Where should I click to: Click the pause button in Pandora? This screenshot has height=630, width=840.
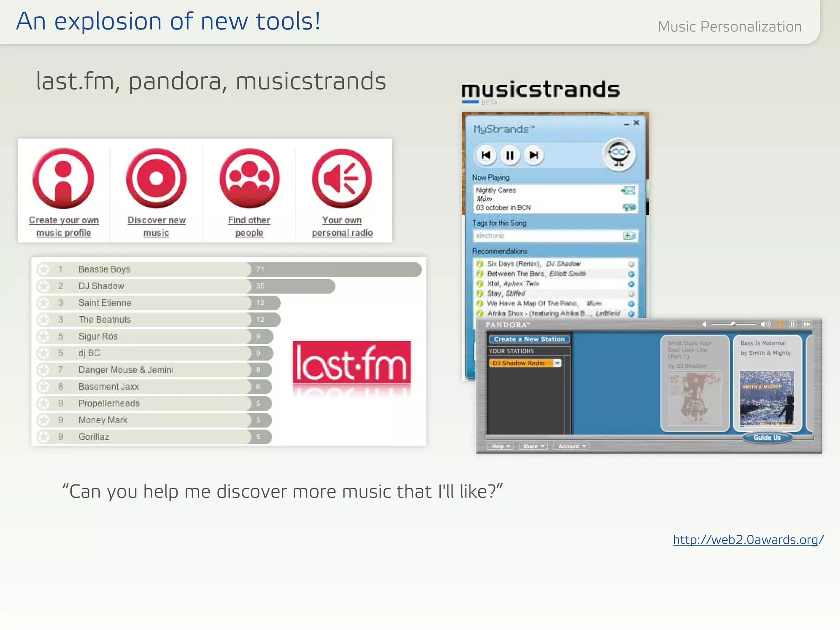[x=793, y=324]
